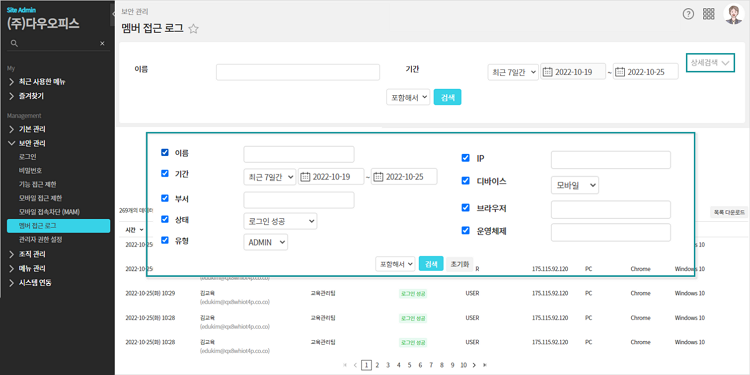Viewport: 750px width, 375px height.
Task: Open calendar icon for detail panel end date
Action: 378,177
